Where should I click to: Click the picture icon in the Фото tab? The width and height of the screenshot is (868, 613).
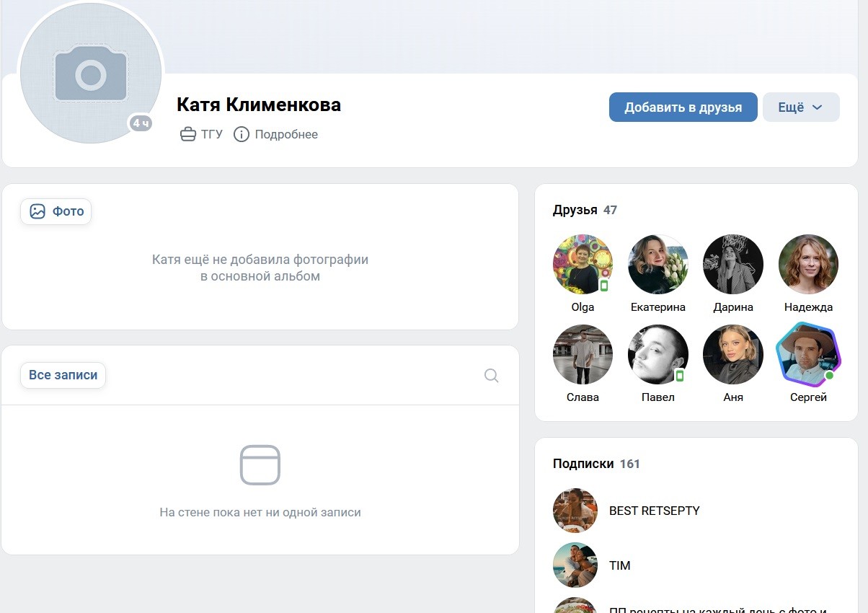37,211
